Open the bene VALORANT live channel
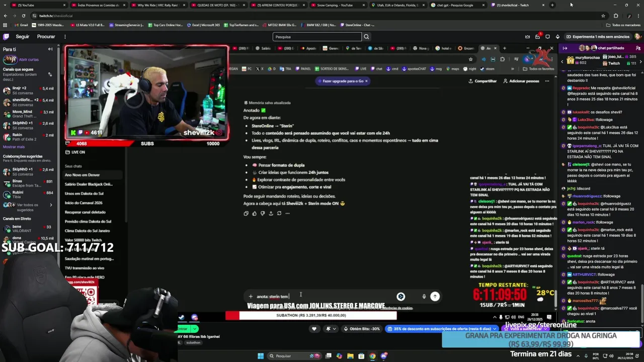The width and height of the screenshot is (644, 362). (x=28, y=229)
